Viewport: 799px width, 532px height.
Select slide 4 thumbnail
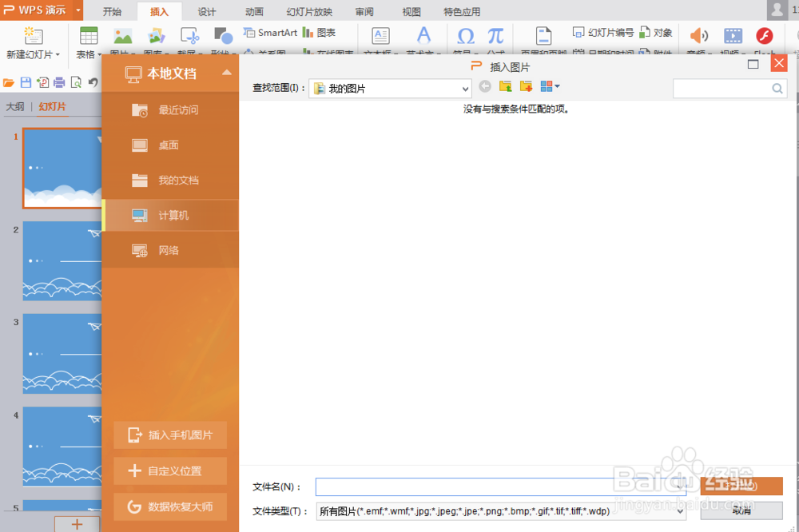62,446
